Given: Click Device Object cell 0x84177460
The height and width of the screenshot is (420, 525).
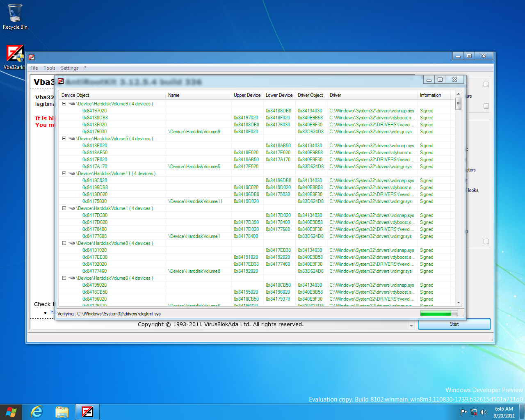Looking at the screenshot, I should (x=94, y=271).
